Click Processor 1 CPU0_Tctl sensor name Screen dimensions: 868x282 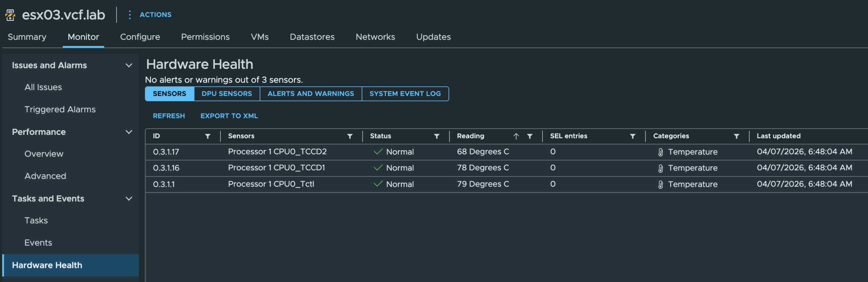[x=271, y=184]
